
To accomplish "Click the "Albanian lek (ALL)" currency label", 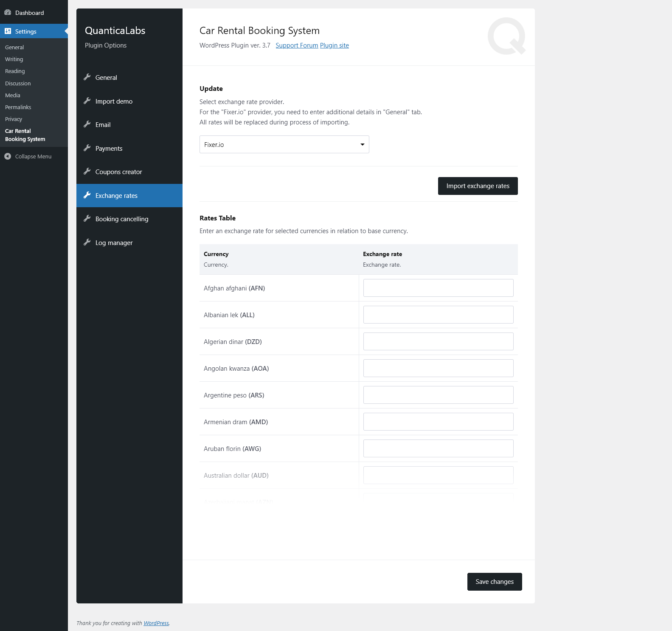I will pyautogui.click(x=229, y=315).
